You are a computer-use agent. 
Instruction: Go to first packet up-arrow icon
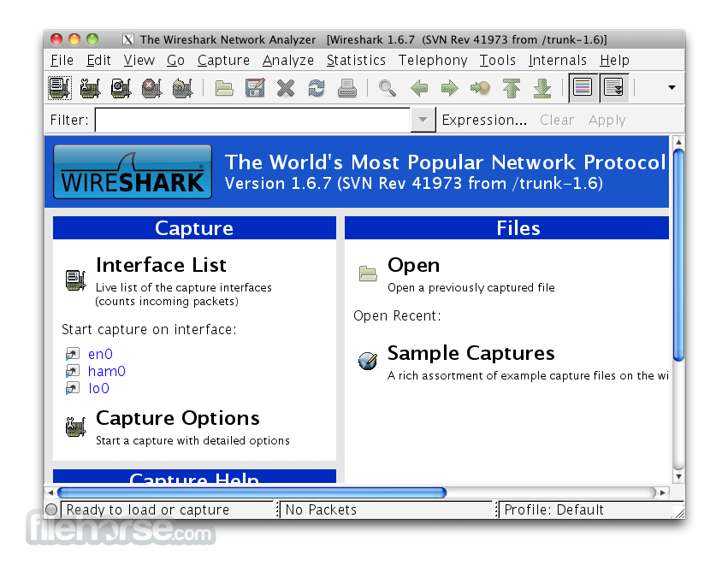click(x=512, y=88)
